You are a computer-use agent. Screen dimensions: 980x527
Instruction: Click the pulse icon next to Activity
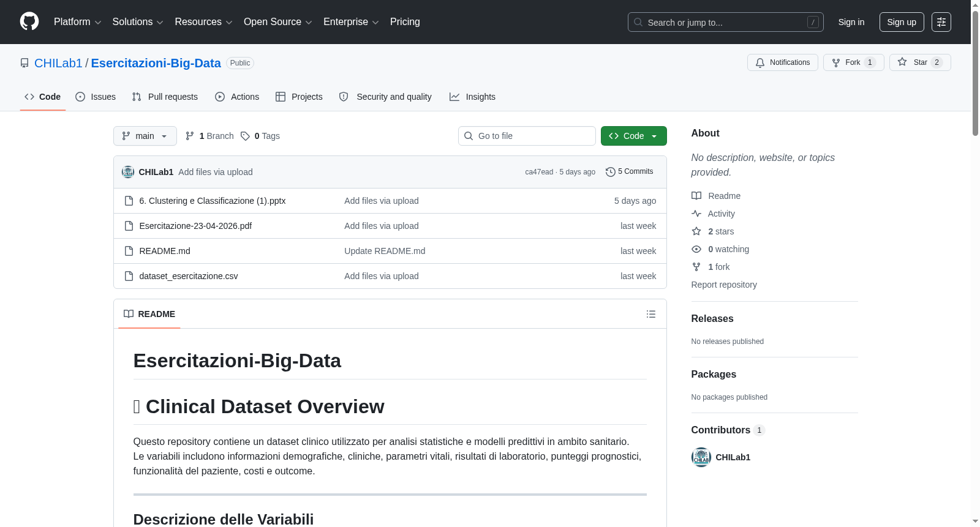(x=696, y=214)
